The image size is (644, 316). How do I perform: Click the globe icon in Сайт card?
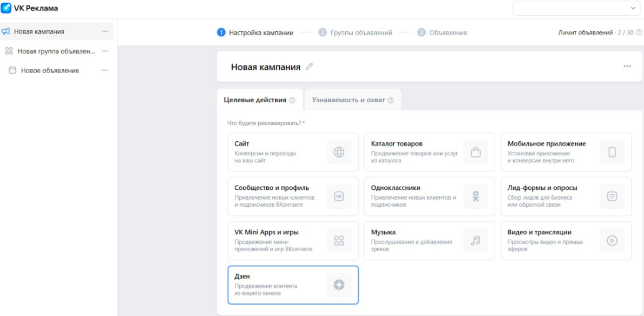339,152
